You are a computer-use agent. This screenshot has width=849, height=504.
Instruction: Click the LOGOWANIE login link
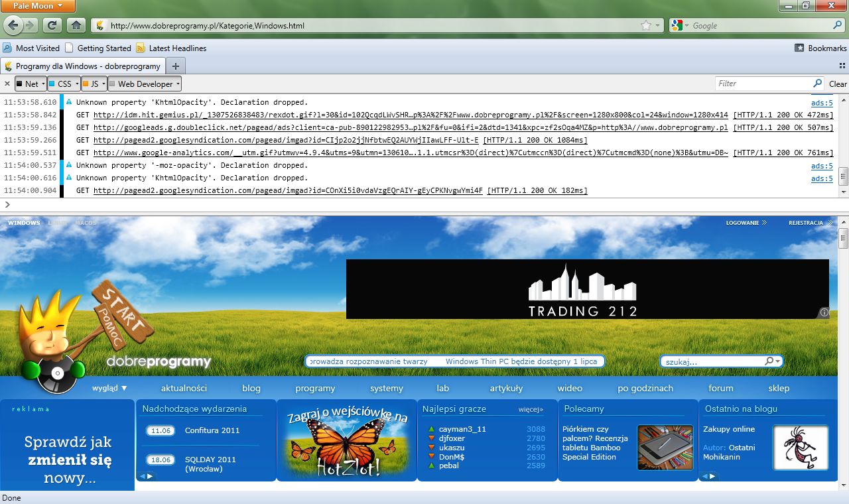[746, 223]
